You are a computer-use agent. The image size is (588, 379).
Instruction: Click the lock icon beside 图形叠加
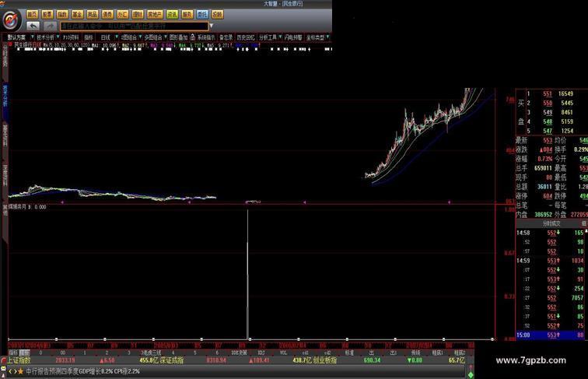(192, 37)
